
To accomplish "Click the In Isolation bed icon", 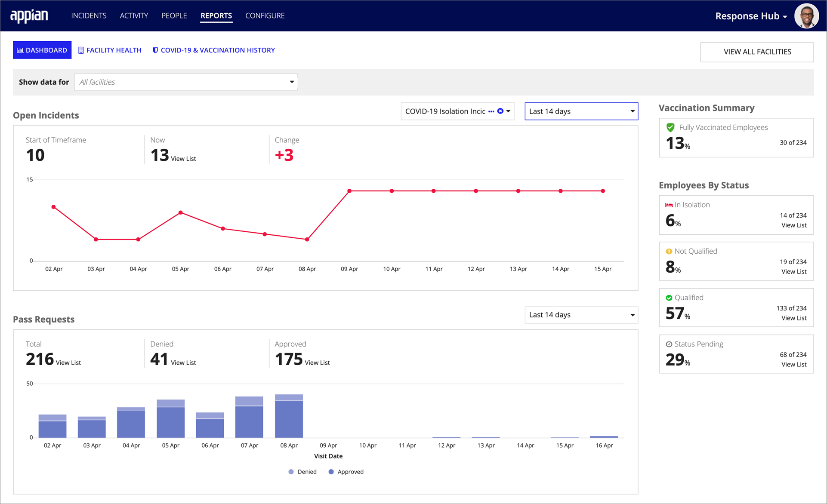I will point(669,205).
